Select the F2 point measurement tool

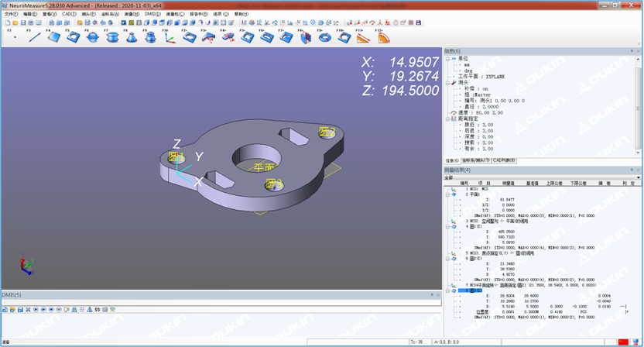(15, 36)
